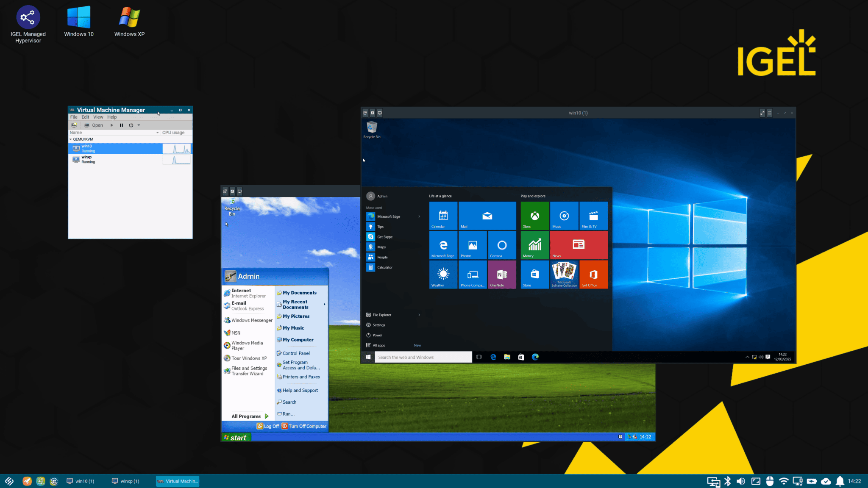Click Task View icon on Win10 taskbar
The image size is (868, 488).
[479, 357]
